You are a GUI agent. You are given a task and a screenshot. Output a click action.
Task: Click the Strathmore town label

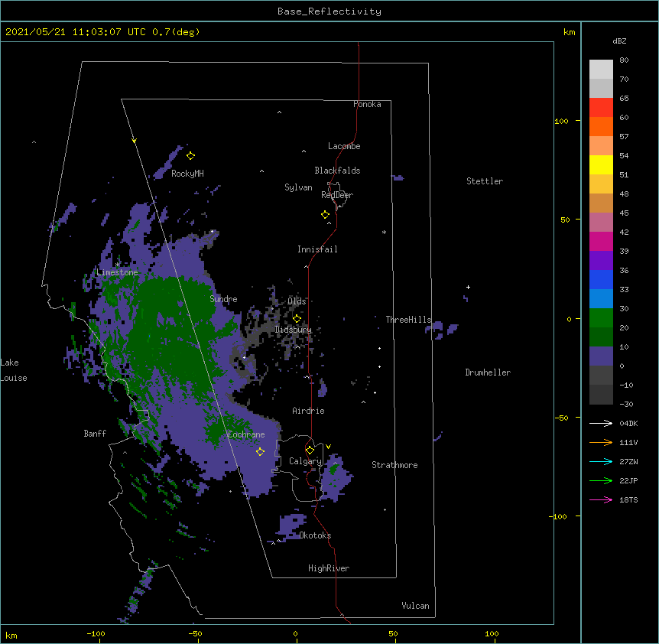394,465
